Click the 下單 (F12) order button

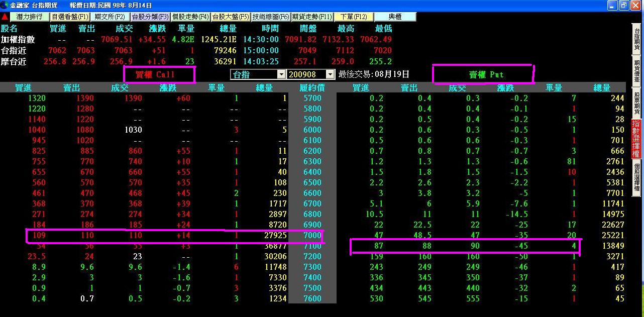click(354, 17)
